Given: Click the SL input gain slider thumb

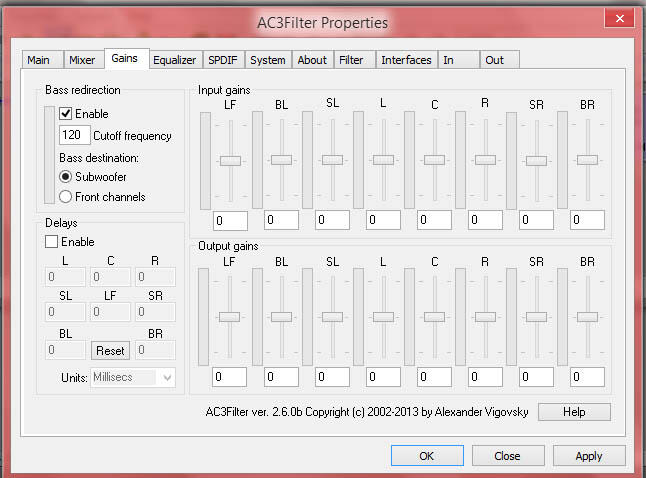Looking at the screenshot, I should [x=332, y=159].
